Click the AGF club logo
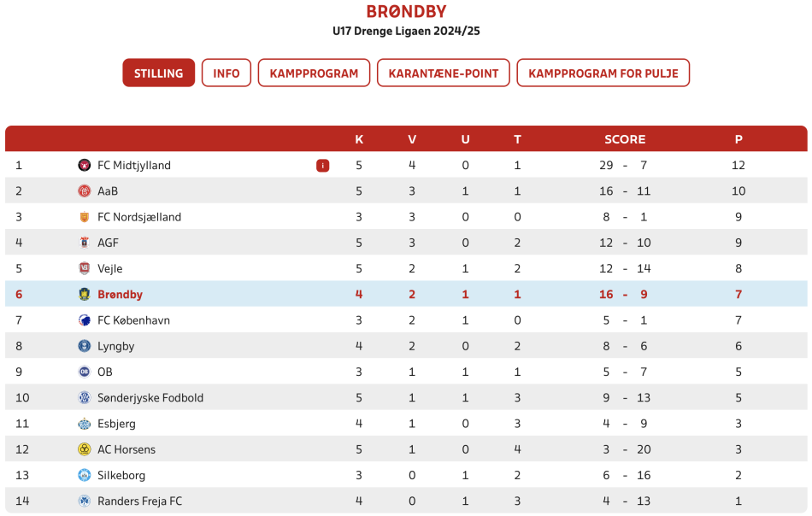 tap(84, 243)
